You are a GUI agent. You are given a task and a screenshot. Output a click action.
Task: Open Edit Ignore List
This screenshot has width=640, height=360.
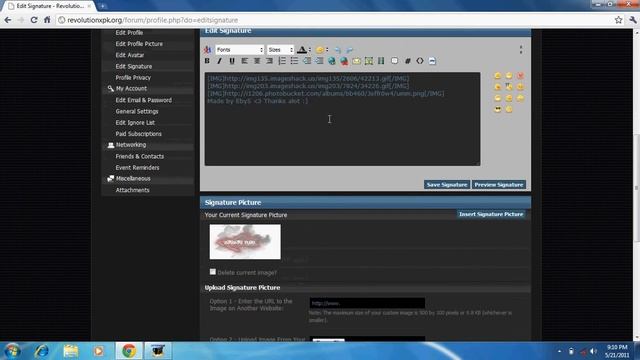135,122
